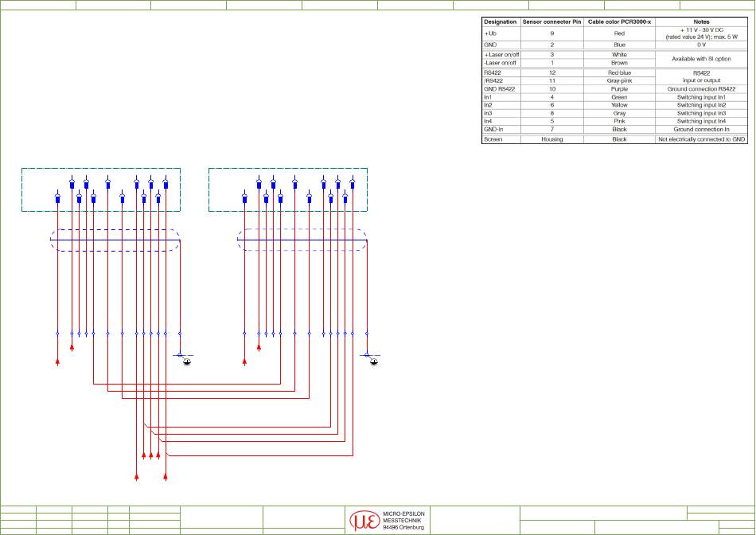
Task: Click the 'White' cable color cell
Action: (619, 55)
